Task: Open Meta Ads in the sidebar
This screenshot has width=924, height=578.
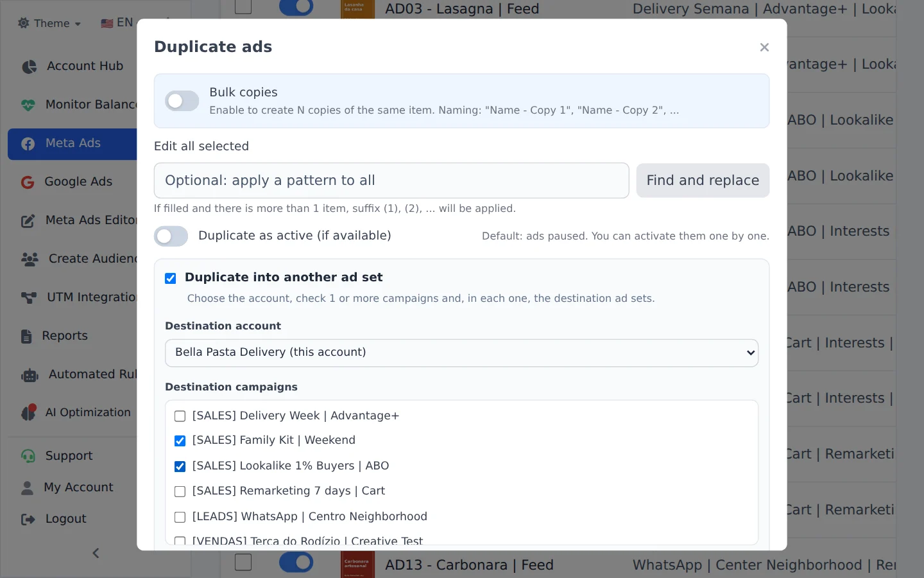Action: pos(73,144)
